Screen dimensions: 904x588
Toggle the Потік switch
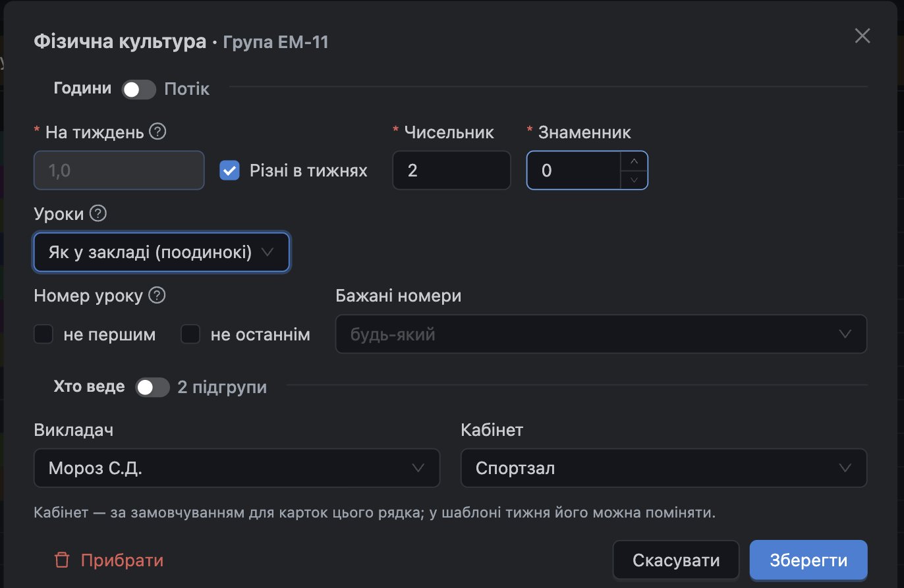click(139, 90)
